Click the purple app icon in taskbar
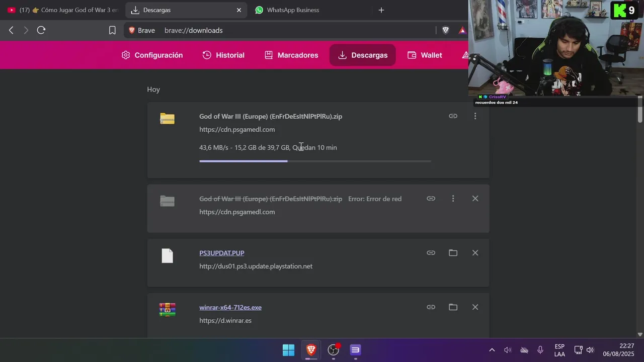644x362 pixels. coord(355,350)
